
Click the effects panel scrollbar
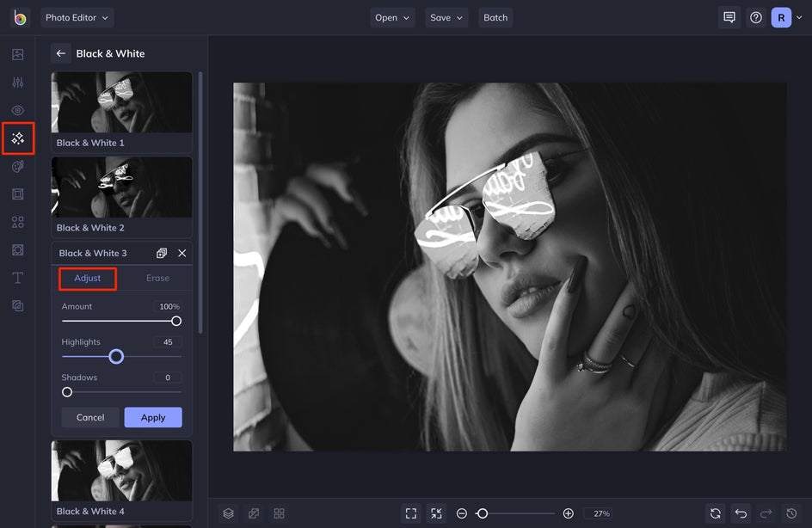[x=200, y=203]
